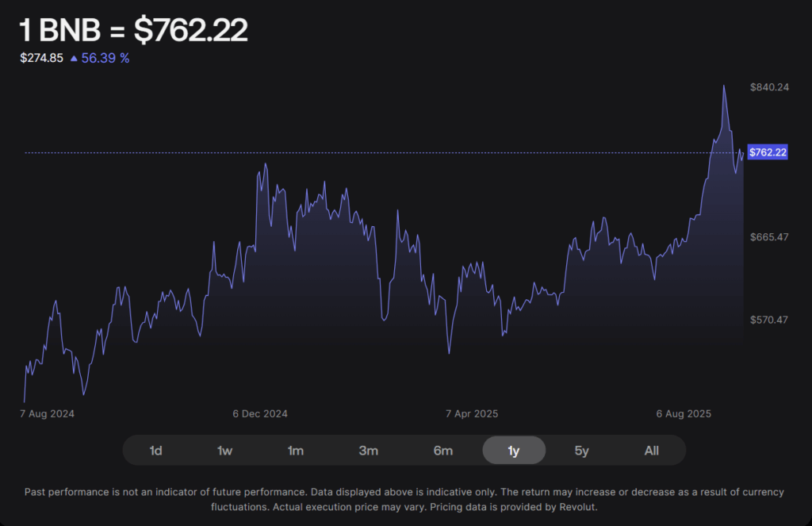Screen dimensions: 812x526
Task: Click the $665.47 axis label
Action: (x=769, y=237)
